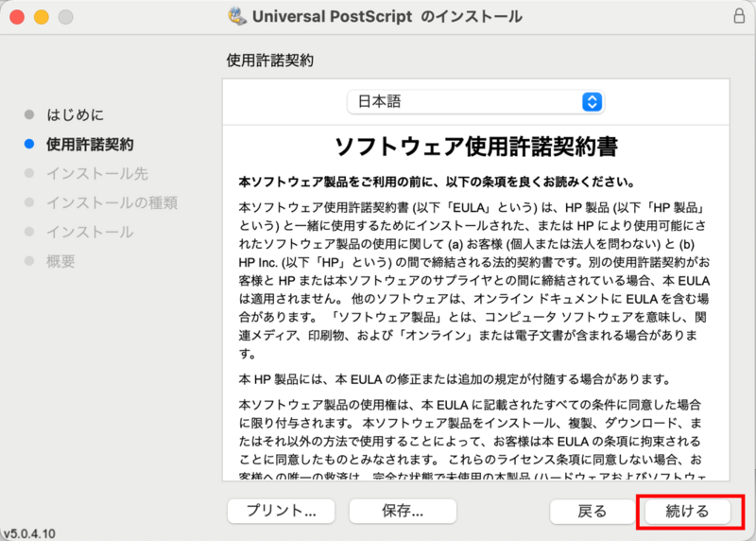
Task: Close the installer window with red button
Action: click(x=18, y=17)
